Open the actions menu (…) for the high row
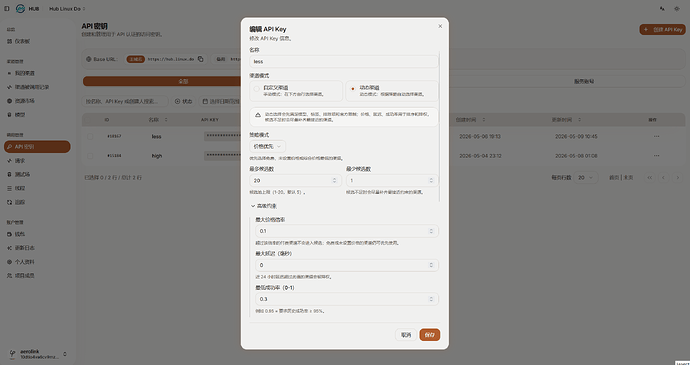This screenshot has width=690, height=365. click(x=656, y=156)
